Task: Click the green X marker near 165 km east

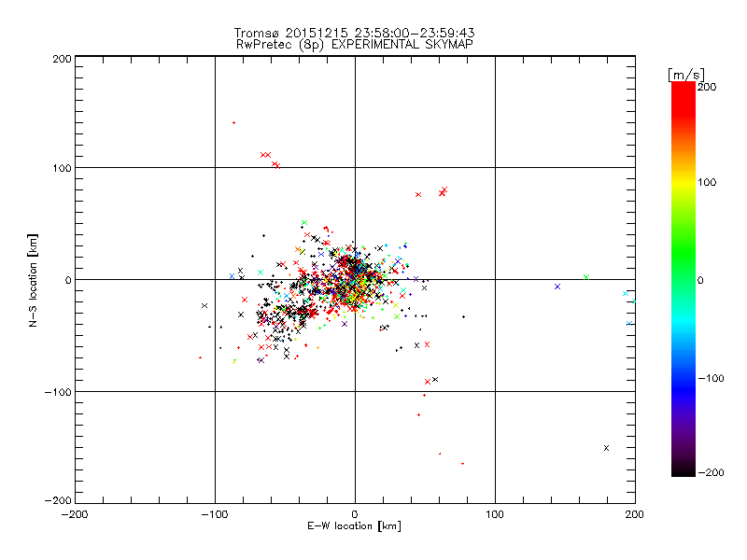Action: click(586, 277)
